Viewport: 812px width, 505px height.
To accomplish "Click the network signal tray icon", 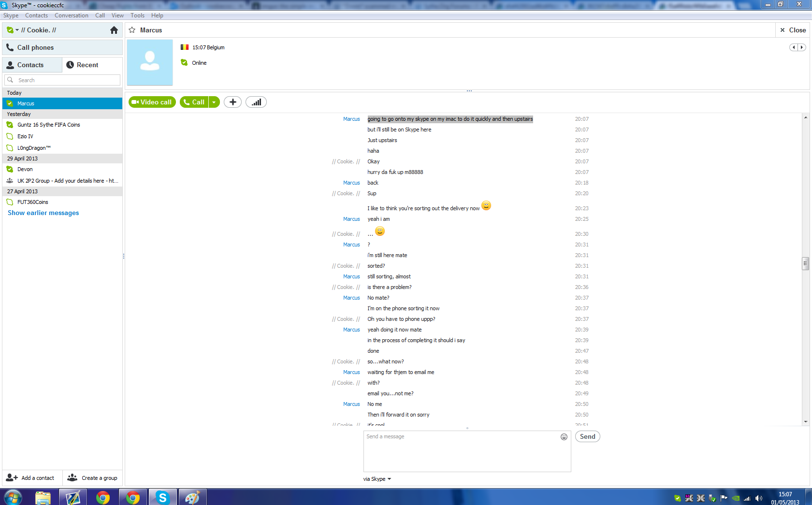I will point(747,498).
